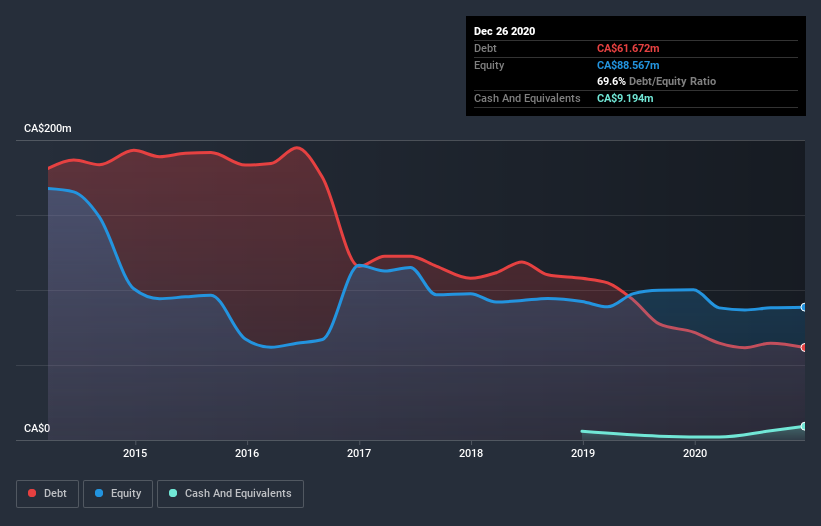This screenshot has width=821, height=526.
Task: Click the 2020 axis label
Action: (x=695, y=453)
